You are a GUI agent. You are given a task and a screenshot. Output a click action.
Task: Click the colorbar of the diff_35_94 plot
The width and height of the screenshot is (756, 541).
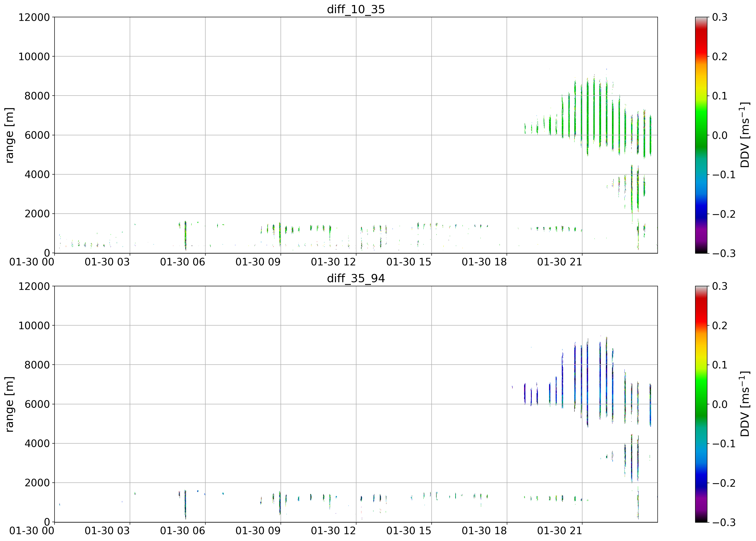[x=701, y=404]
